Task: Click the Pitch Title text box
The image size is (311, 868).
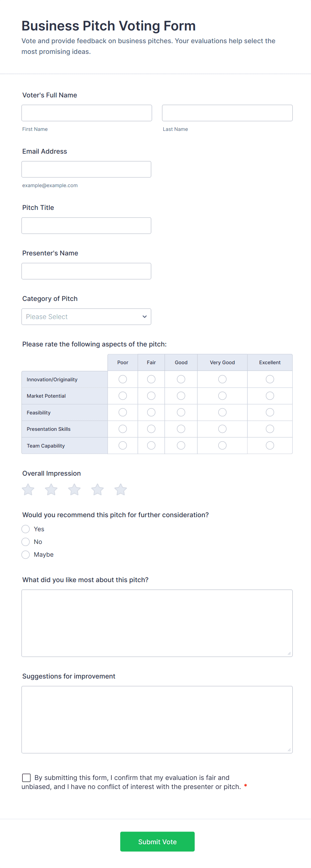Action: point(86,225)
